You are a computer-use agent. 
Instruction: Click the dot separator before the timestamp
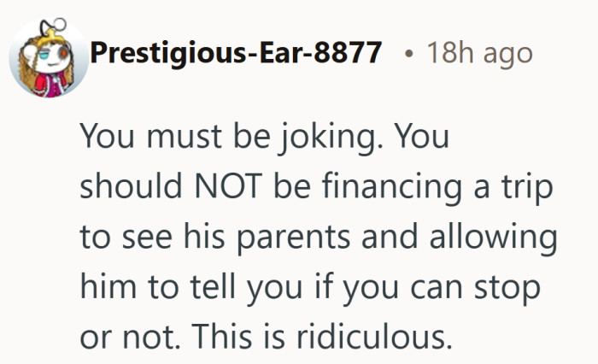click(410, 54)
